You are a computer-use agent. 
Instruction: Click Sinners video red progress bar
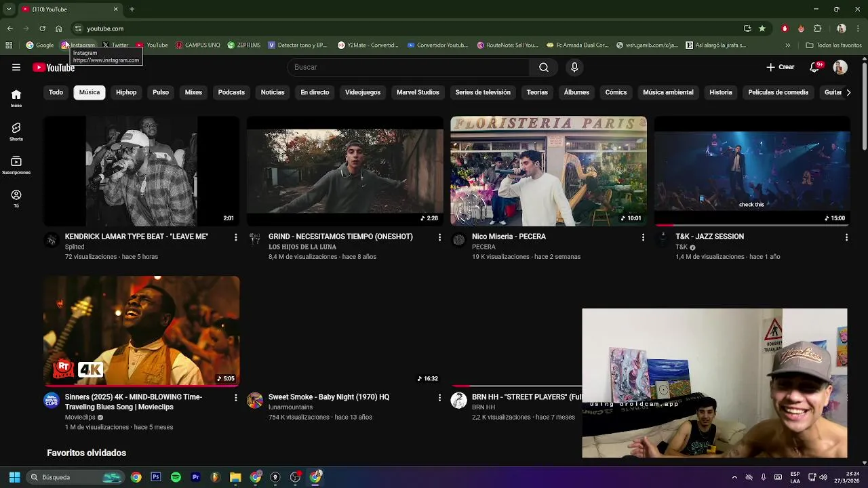[x=141, y=386]
